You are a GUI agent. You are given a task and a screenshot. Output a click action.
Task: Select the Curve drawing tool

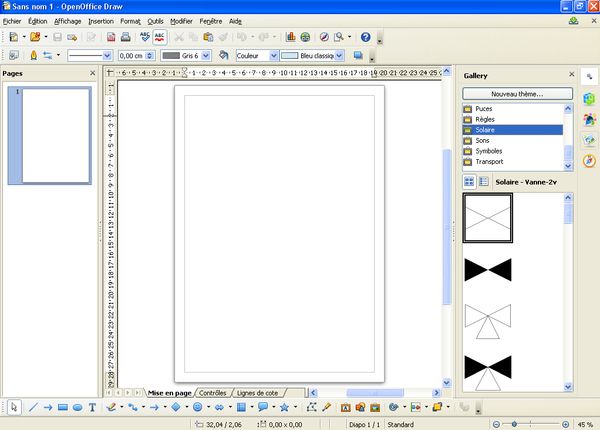(111, 407)
